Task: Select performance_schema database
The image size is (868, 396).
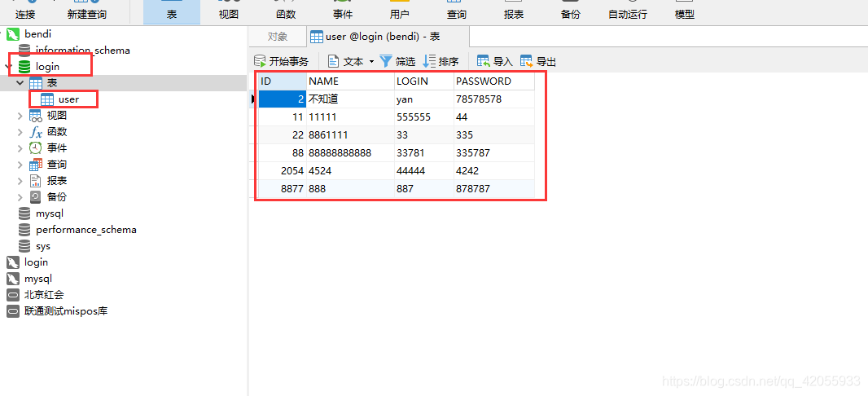Action: pyautogui.click(x=85, y=229)
